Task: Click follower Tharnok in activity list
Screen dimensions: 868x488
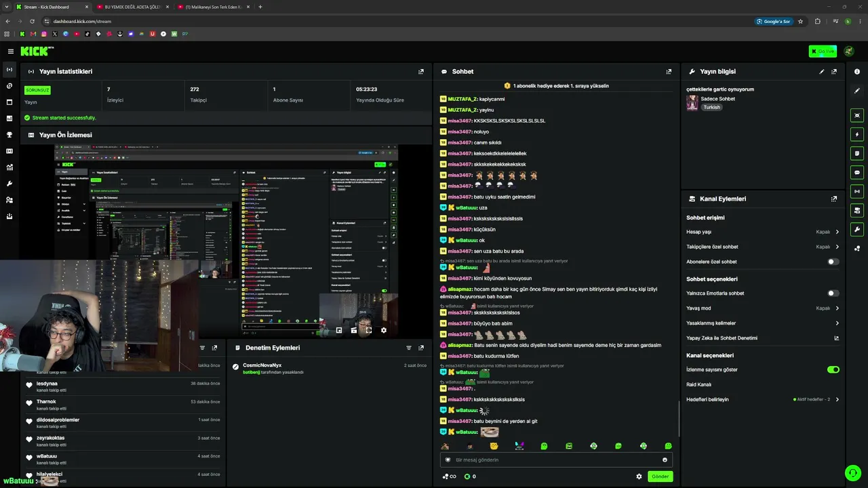Action: pos(46,402)
